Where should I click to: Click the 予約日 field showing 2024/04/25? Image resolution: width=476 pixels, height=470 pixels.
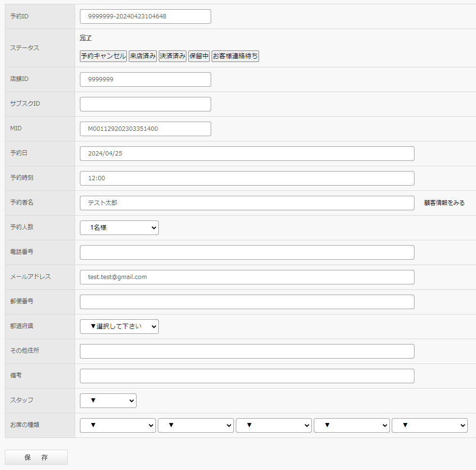[247, 154]
